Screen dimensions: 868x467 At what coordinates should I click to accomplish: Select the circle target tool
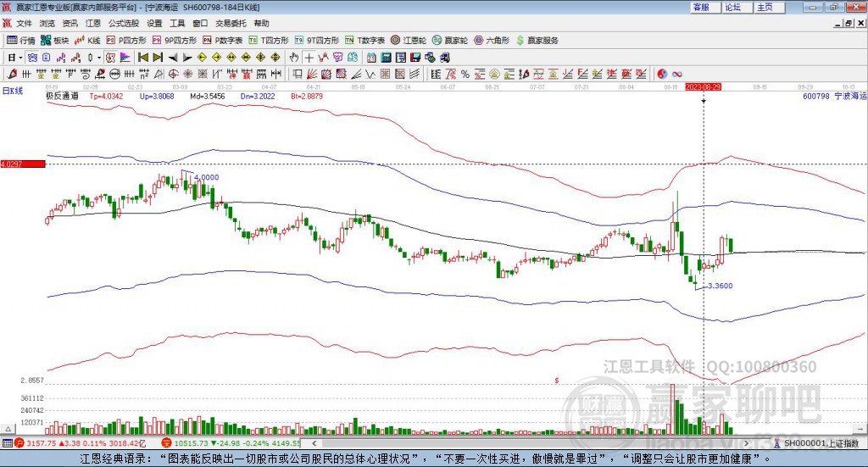(x=173, y=74)
